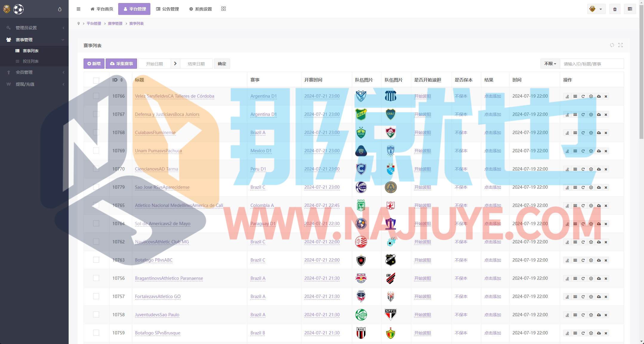644x344 pixels.
Task: Delete match 10769 with X icon
Action: (606, 151)
